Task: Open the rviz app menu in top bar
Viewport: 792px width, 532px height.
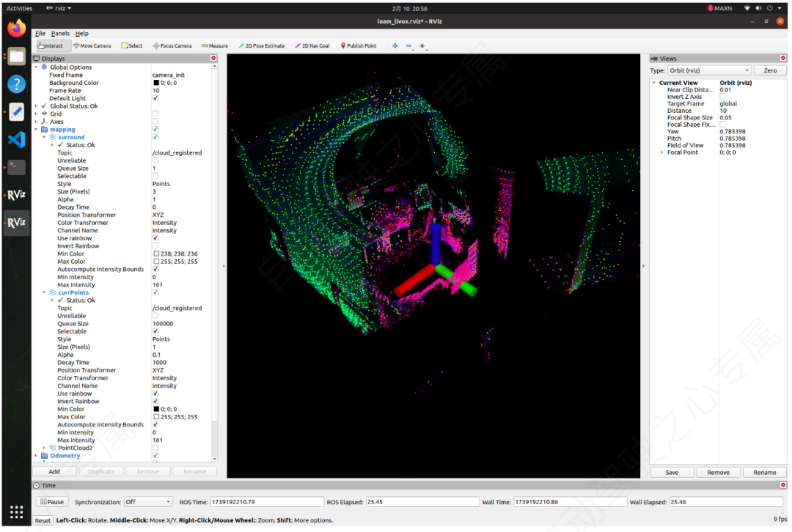Action: click(x=59, y=8)
